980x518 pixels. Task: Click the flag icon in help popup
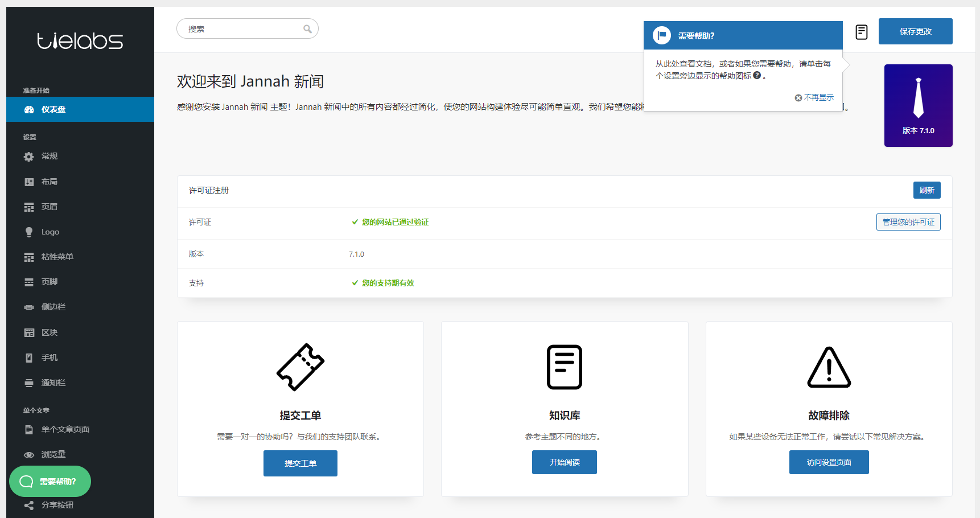click(662, 35)
